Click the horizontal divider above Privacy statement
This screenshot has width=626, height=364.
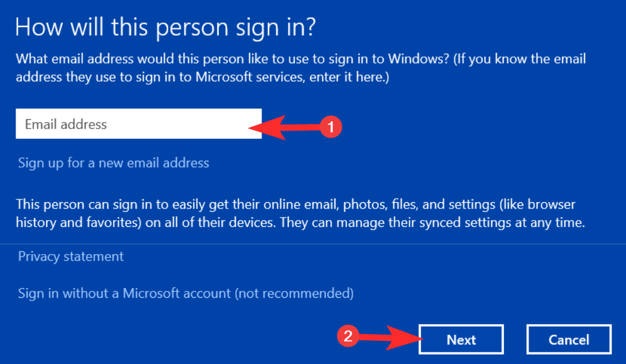313,244
